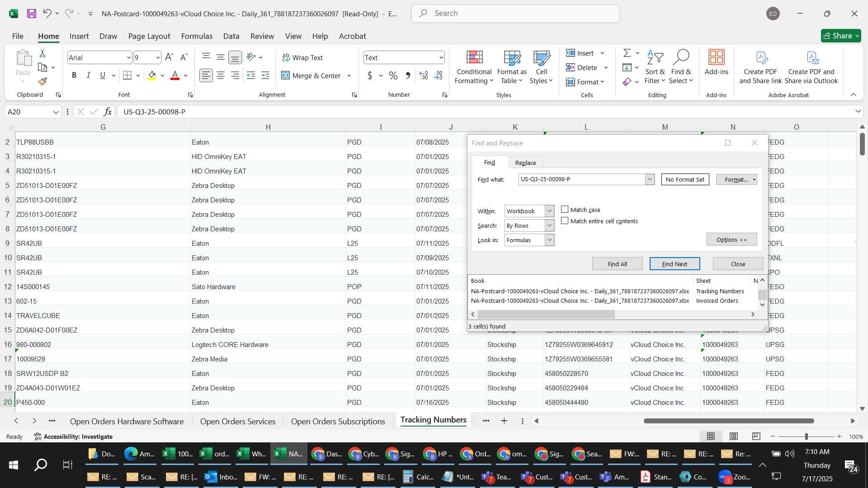Toggle Italic formatting

89,75
